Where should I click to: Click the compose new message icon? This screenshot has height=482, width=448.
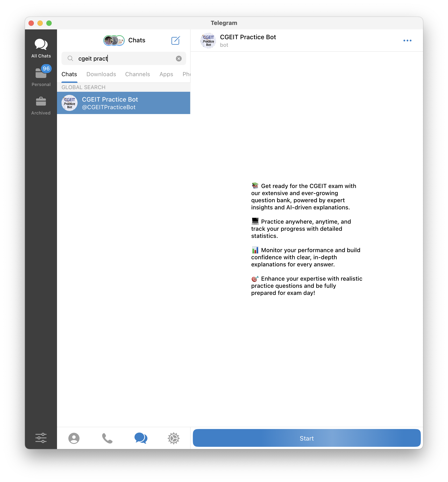(x=175, y=41)
